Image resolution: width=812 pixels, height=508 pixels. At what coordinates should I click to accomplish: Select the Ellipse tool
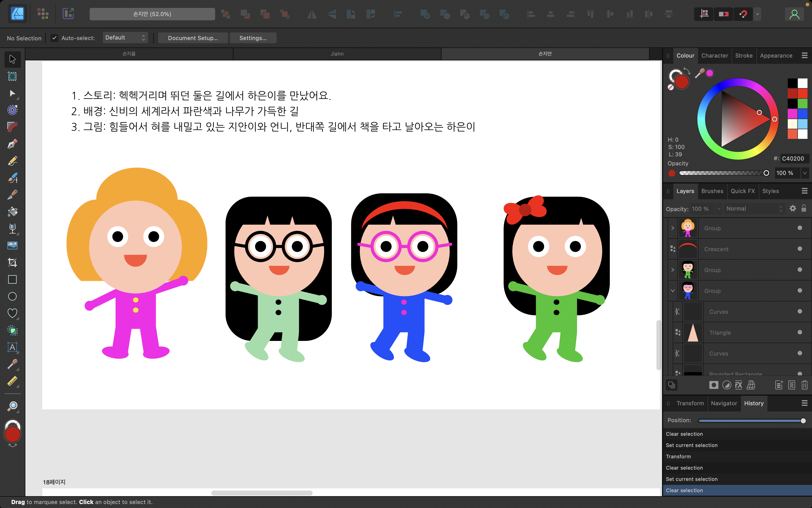12,296
